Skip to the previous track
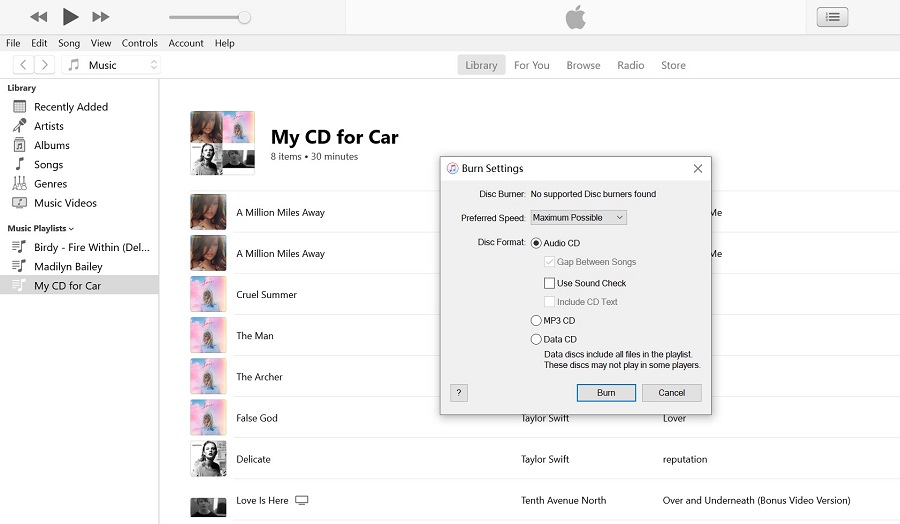The height and width of the screenshot is (524, 900). (x=39, y=17)
